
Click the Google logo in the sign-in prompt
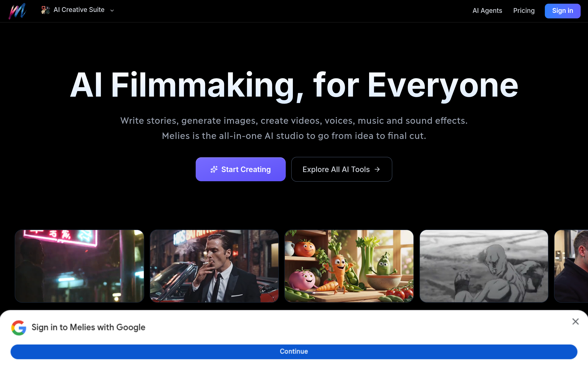(x=19, y=328)
